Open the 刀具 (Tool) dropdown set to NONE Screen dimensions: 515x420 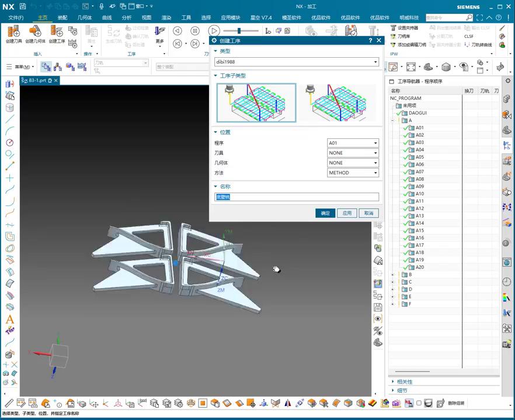353,153
